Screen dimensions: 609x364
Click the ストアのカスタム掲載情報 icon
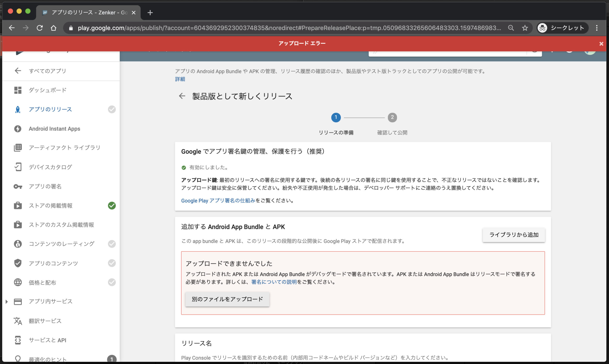[18, 225]
